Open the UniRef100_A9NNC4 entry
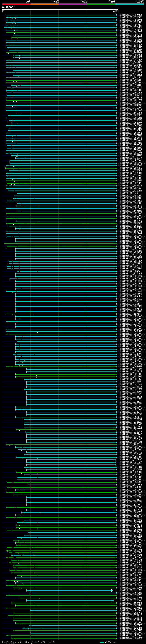This screenshot has width=146, height=644. [131, 55]
